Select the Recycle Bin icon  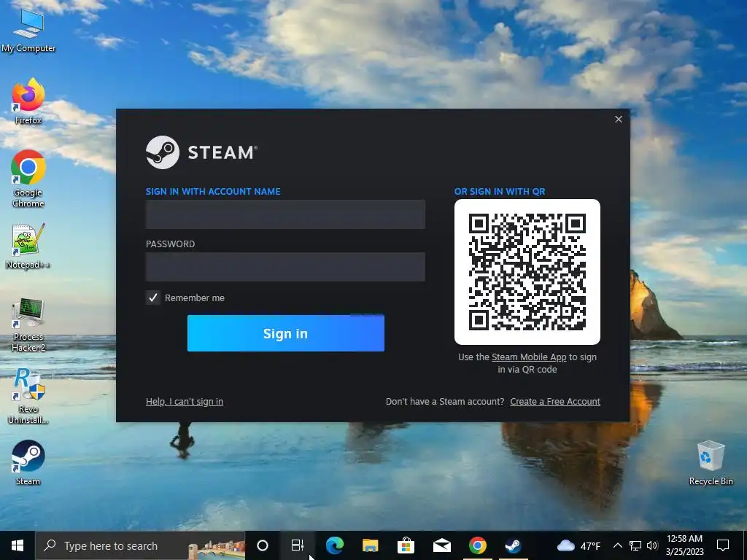tap(711, 463)
